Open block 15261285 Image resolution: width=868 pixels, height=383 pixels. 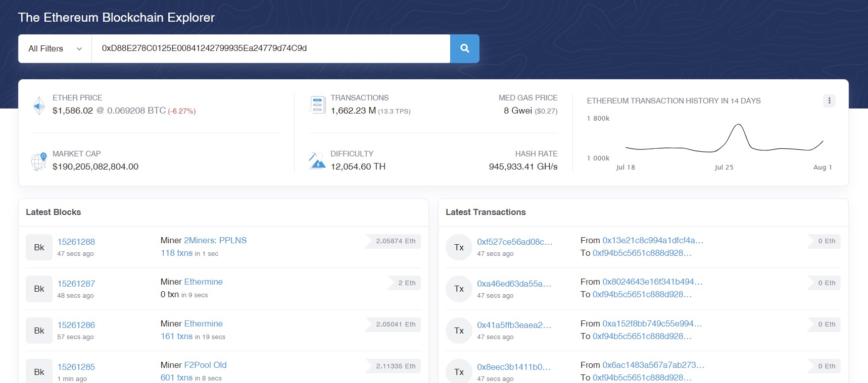[x=76, y=367]
